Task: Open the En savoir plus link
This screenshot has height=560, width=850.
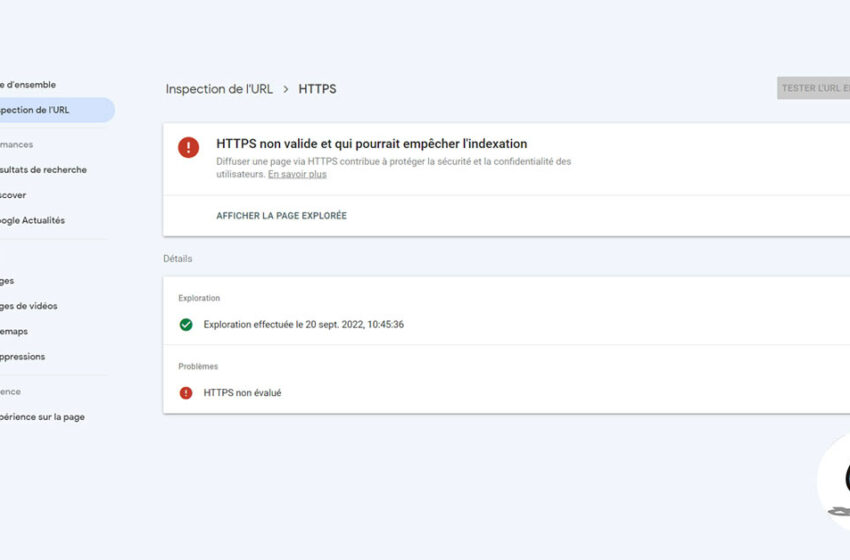Action: [297, 174]
